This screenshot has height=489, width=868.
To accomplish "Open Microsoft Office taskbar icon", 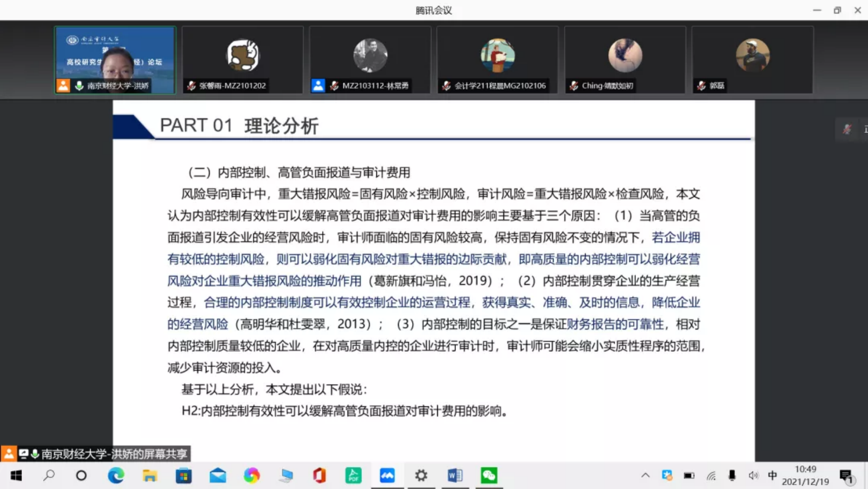I will click(x=319, y=476).
